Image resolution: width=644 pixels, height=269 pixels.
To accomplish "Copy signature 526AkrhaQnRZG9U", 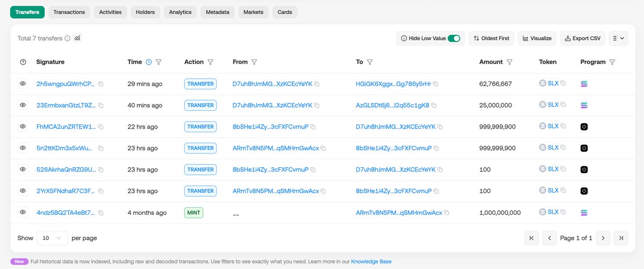I will pyautogui.click(x=101, y=170).
